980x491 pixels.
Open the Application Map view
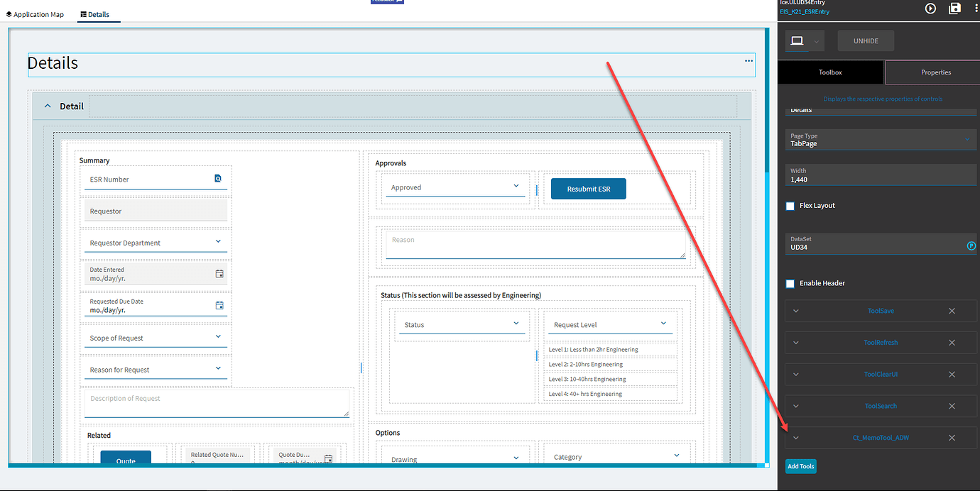[x=34, y=13]
